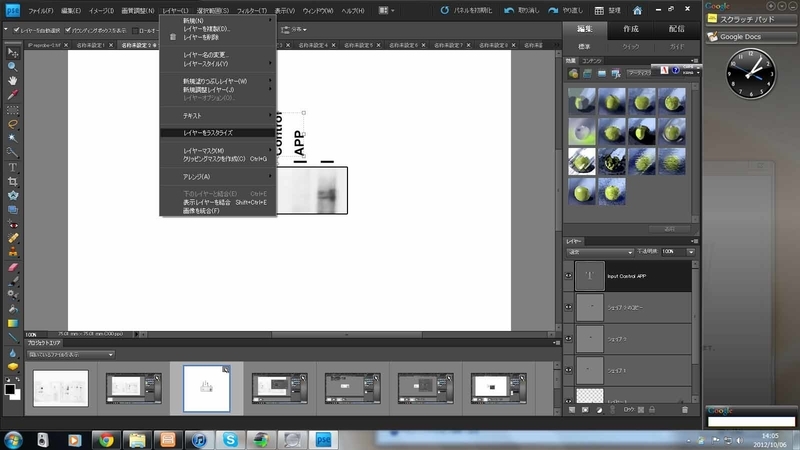Screen dimensions: 800x450
Task: Click the horizontal scrollbar below canvas
Action: [x=346, y=335]
